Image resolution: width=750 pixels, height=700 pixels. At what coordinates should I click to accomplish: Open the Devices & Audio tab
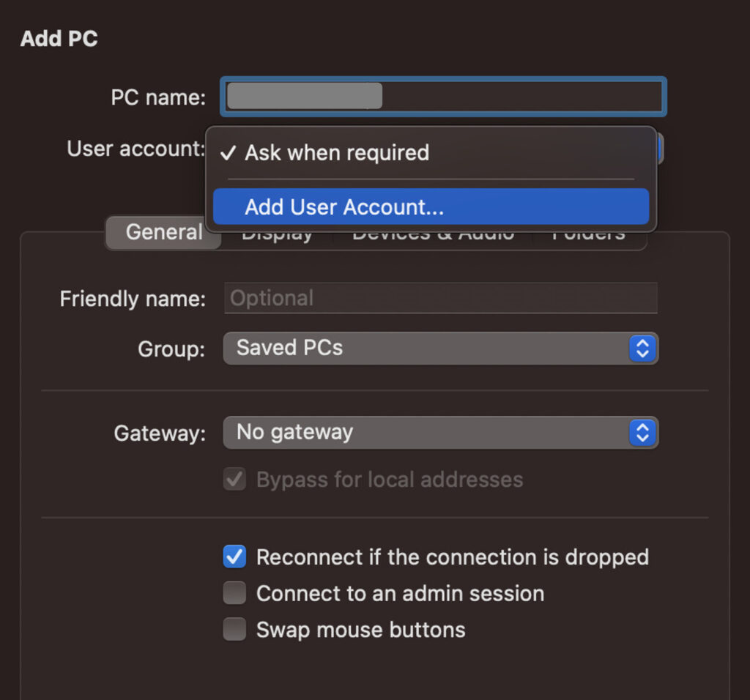434,237
